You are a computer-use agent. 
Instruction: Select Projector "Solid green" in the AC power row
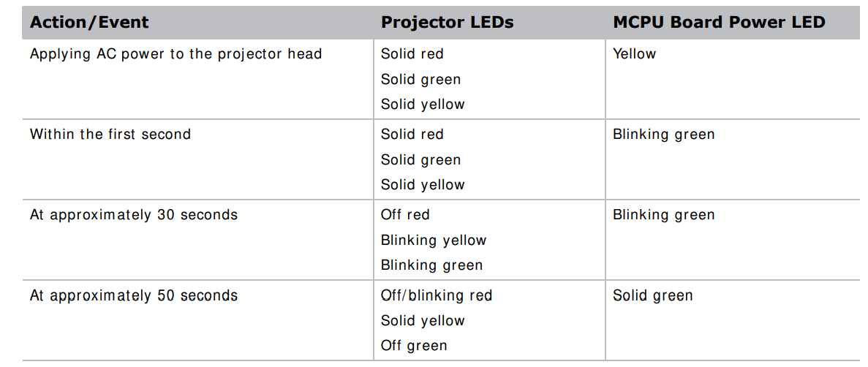click(x=420, y=80)
